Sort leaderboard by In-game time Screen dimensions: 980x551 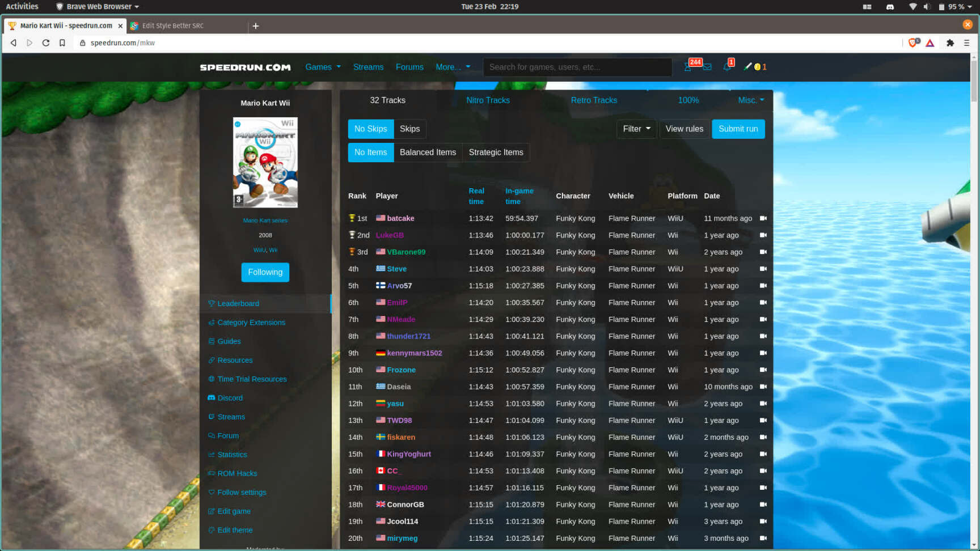click(x=519, y=196)
